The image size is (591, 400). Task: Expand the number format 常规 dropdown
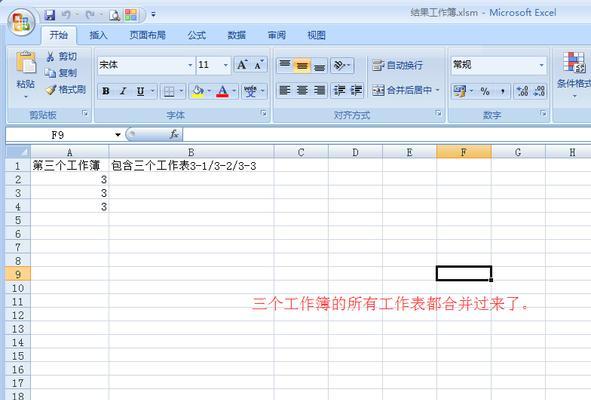[542, 65]
